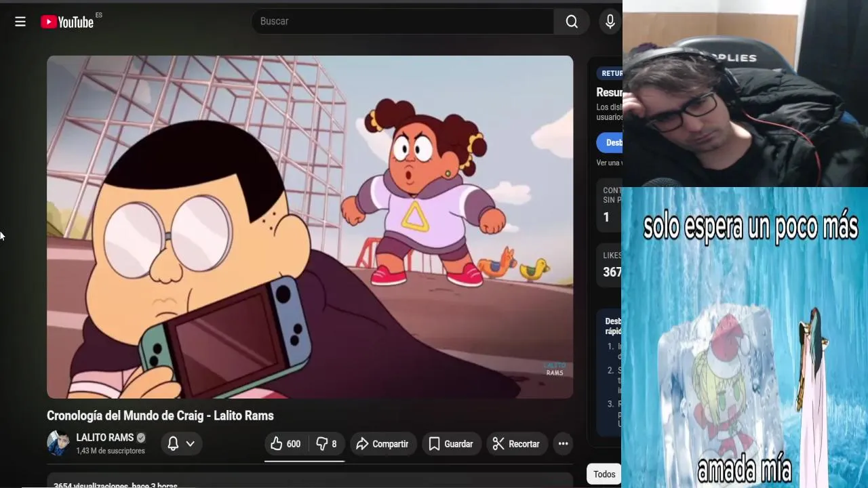Activate voice search microphone icon

[x=610, y=22]
